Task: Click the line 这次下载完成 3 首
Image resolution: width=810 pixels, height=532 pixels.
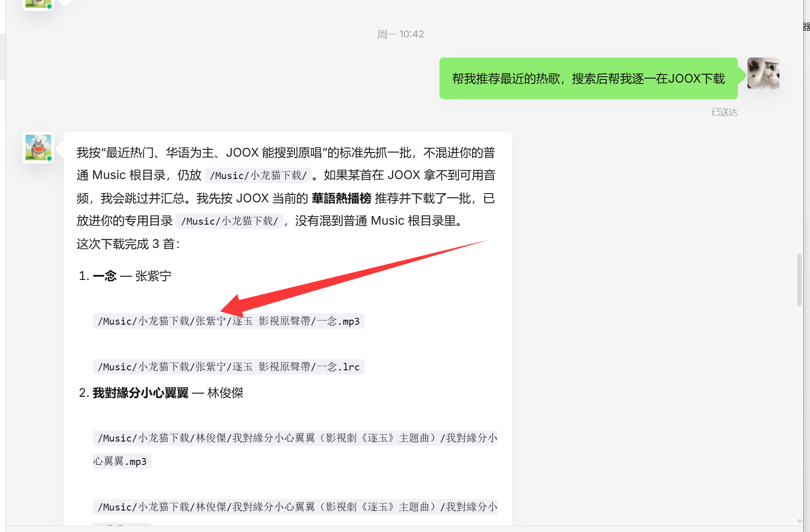Action: point(128,244)
